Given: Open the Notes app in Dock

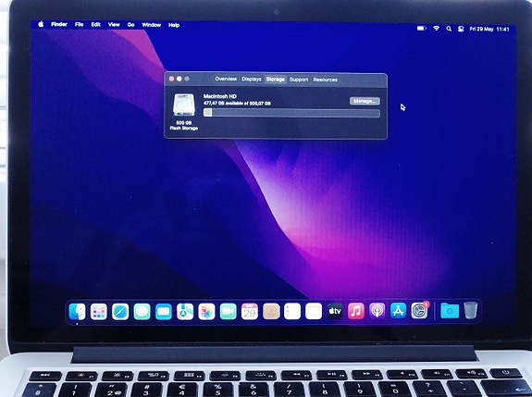Looking at the screenshot, I should [x=314, y=312].
